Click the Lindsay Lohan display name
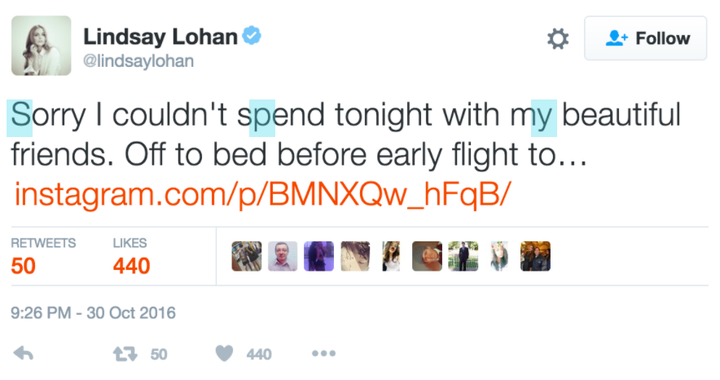This screenshot has width=720, height=380. (160, 37)
